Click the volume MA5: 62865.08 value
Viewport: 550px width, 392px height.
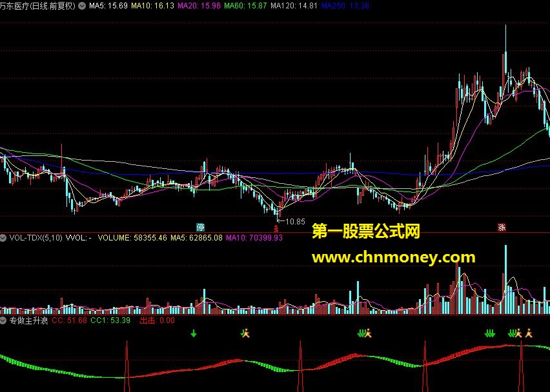[196, 238]
